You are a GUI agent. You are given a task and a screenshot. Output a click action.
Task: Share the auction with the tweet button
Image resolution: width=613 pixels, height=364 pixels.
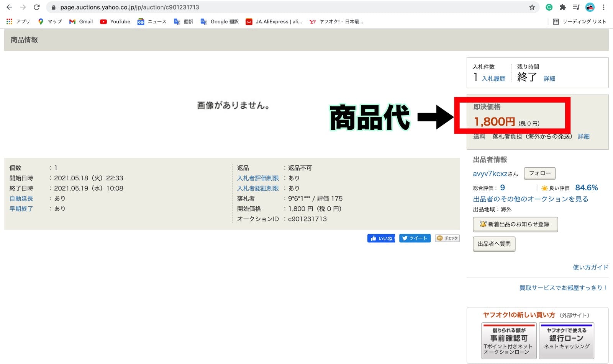415,238
